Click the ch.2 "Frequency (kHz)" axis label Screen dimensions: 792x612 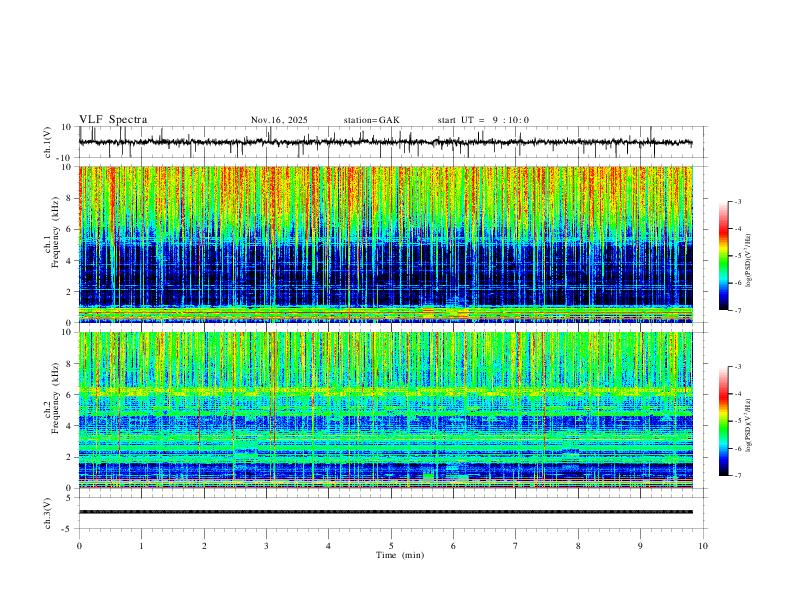[55, 398]
